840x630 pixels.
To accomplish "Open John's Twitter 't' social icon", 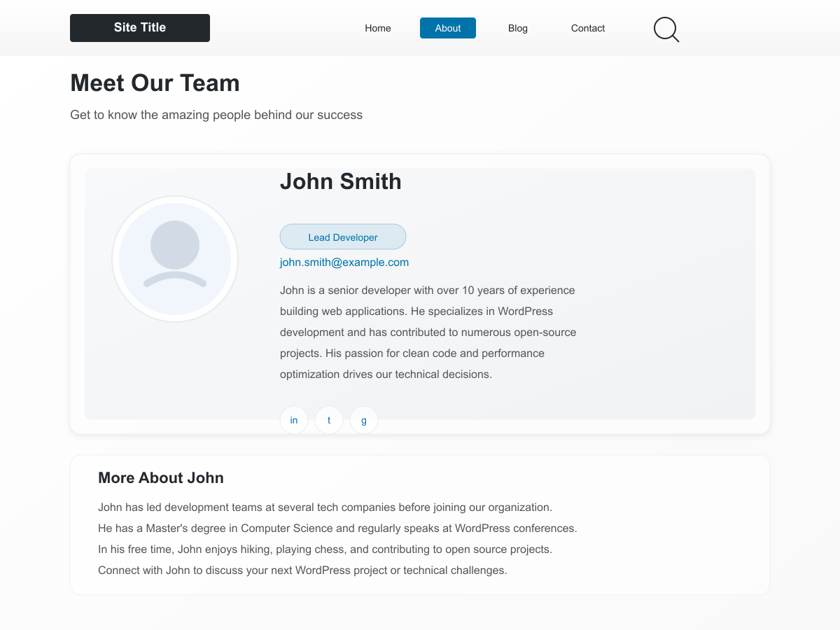I will (329, 420).
